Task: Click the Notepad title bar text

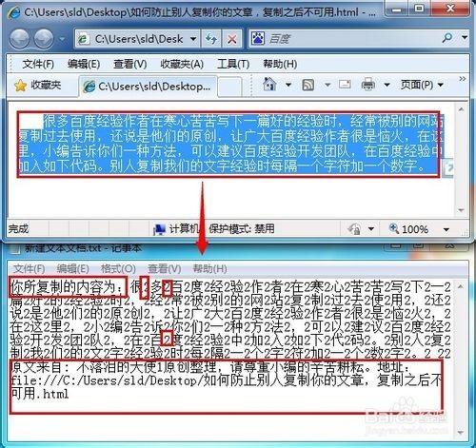Action: 83,247
